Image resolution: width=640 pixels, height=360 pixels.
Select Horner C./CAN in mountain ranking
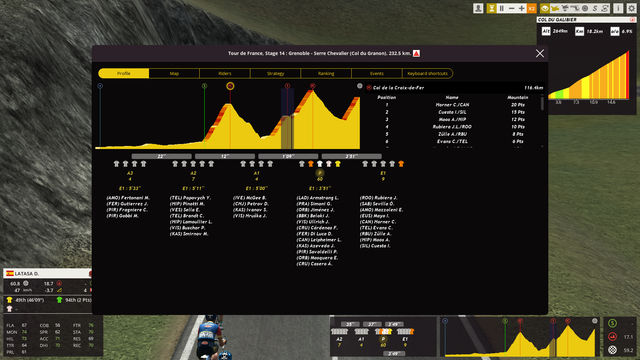[452, 105]
